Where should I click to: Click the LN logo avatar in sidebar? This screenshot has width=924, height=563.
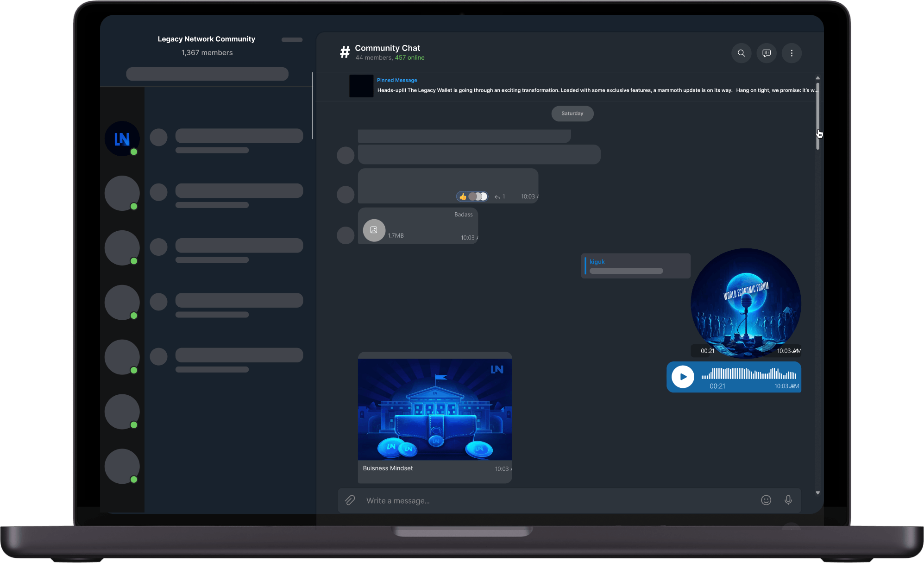(122, 139)
